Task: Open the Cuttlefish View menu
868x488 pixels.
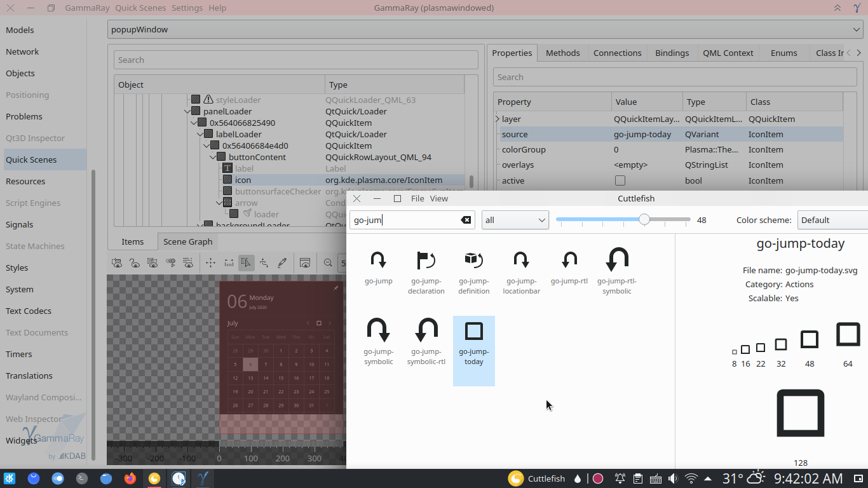Action: coord(439,198)
